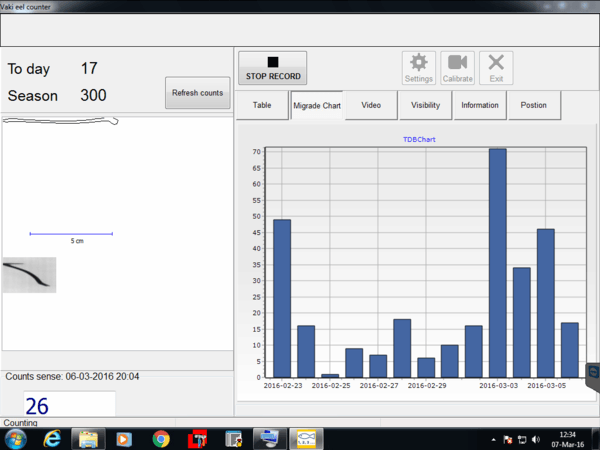Click the count field showing 26
The width and height of the screenshot is (600, 450).
[69, 404]
